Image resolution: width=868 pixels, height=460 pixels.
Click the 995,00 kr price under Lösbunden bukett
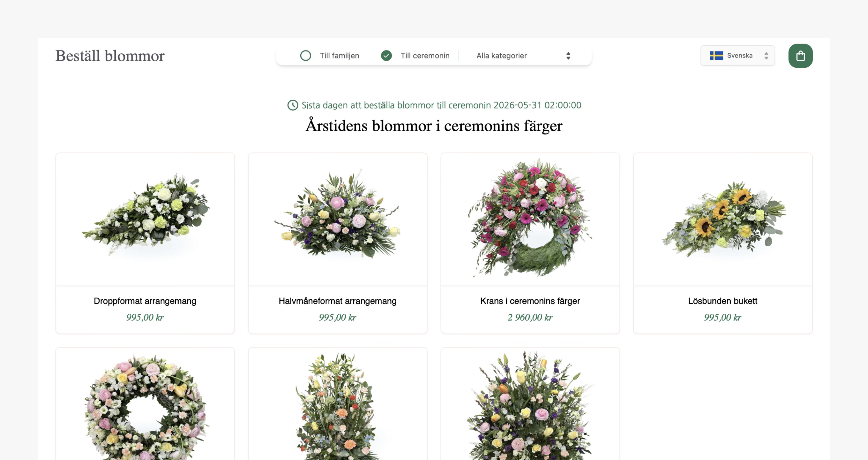[722, 317]
